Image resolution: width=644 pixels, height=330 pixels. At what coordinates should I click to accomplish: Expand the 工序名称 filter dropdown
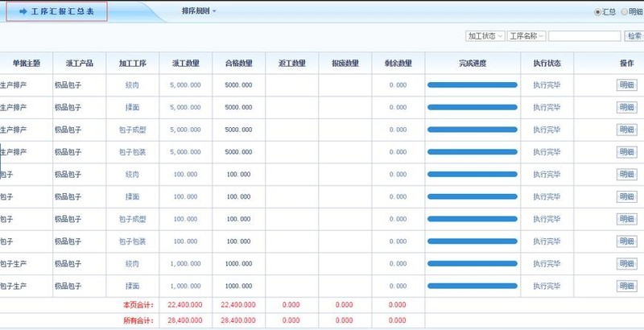(526, 36)
